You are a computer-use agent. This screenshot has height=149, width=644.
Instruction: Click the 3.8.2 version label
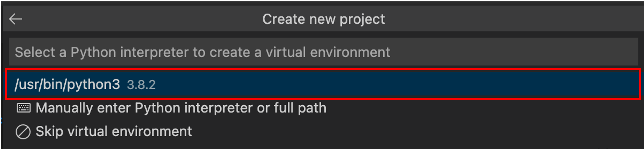141,85
